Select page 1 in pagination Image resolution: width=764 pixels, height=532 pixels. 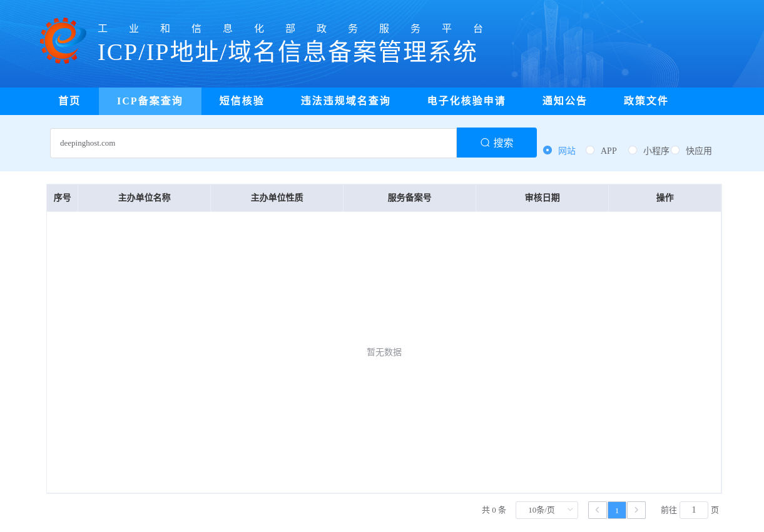click(617, 510)
